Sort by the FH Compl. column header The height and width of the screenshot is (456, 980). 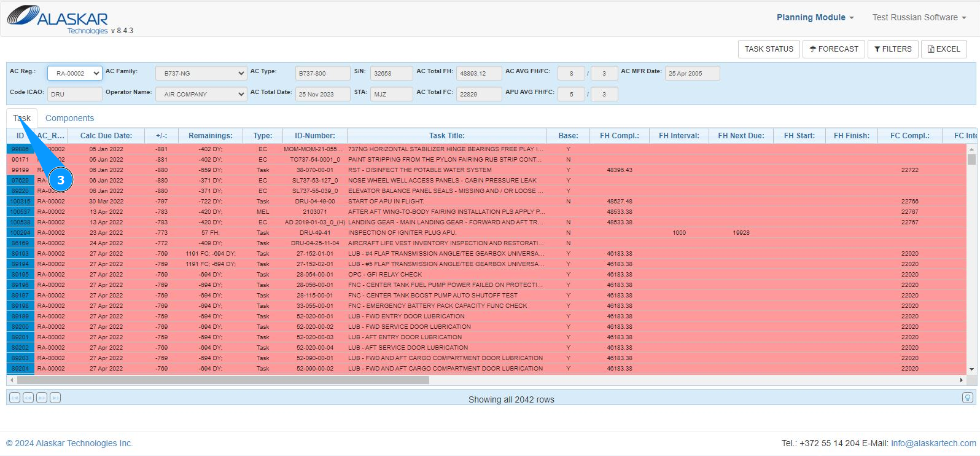pyautogui.click(x=620, y=136)
